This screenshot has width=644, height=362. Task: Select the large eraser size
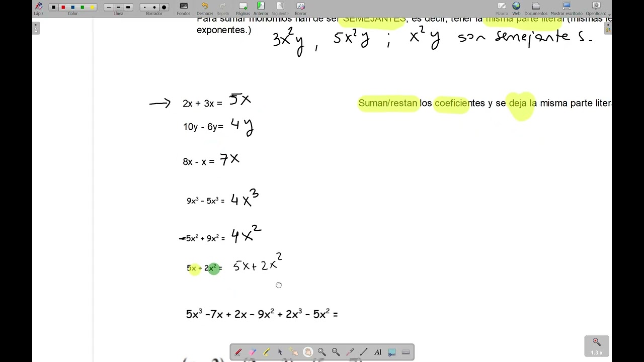164,8
